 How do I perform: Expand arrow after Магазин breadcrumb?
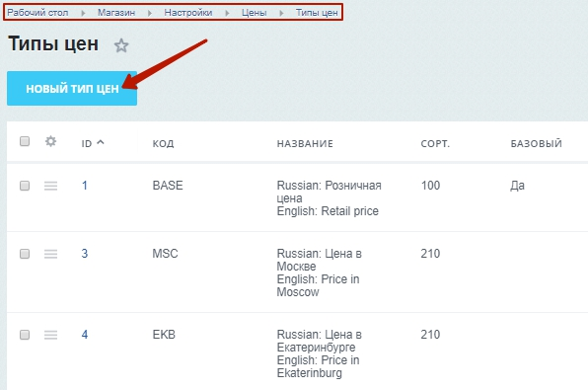(150, 13)
